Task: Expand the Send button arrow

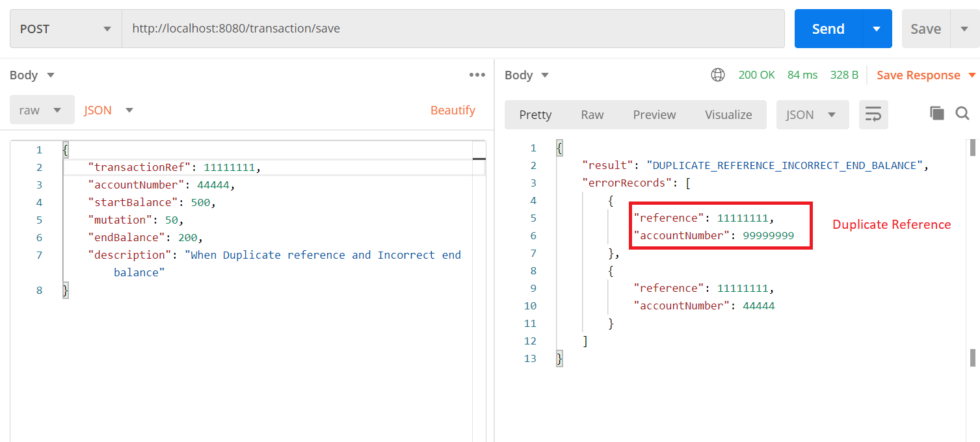Action: click(x=877, y=29)
